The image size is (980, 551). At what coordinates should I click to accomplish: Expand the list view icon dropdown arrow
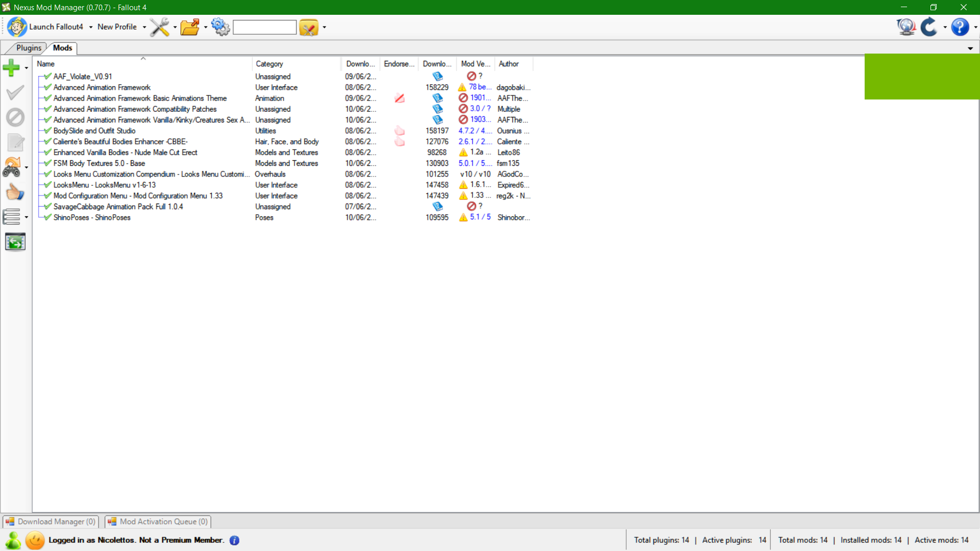point(26,217)
